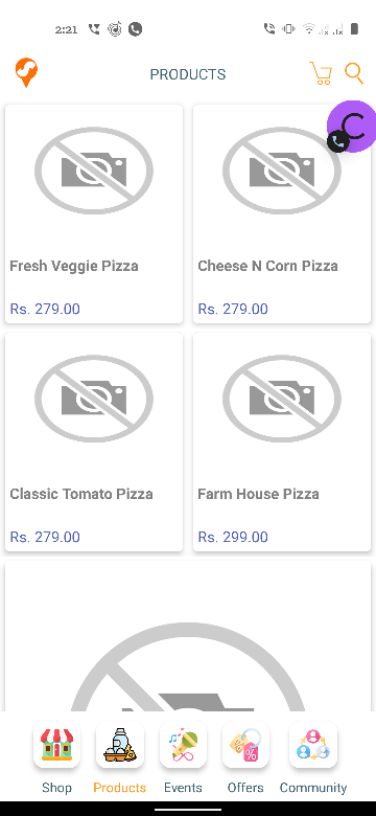
Task: Go to the Offers tab label
Action: tap(245, 787)
